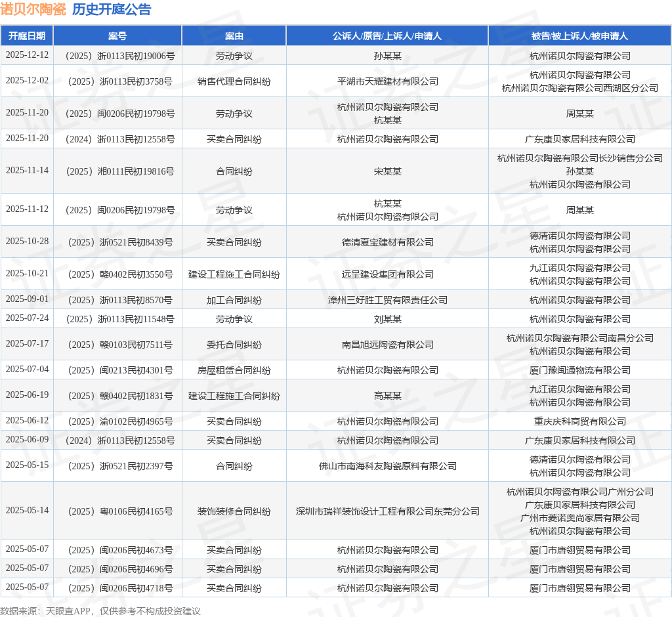Select the 案号 column header
The height and width of the screenshot is (617, 672).
tap(117, 36)
